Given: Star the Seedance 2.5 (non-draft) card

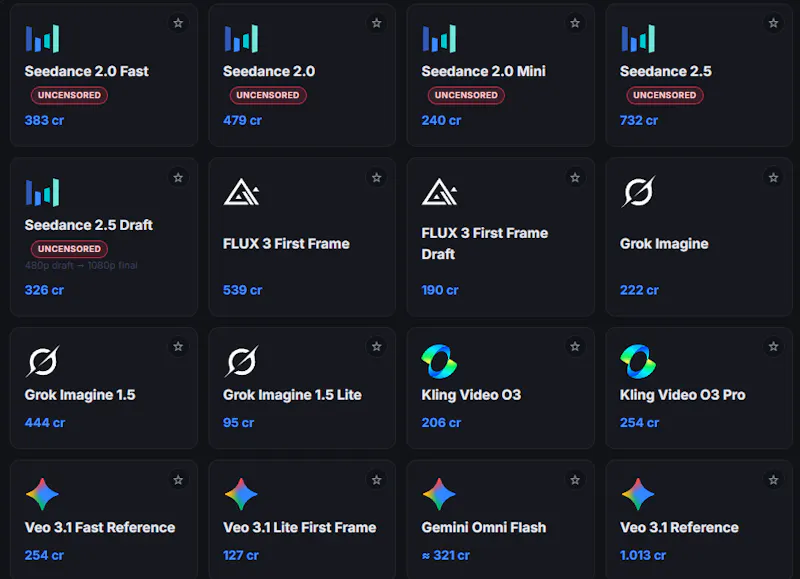Looking at the screenshot, I should [x=773, y=23].
